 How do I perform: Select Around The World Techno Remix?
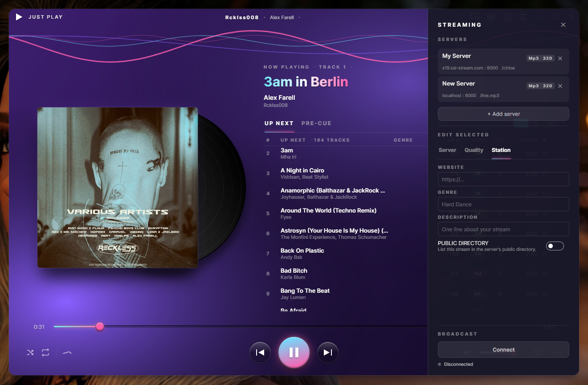(346, 214)
